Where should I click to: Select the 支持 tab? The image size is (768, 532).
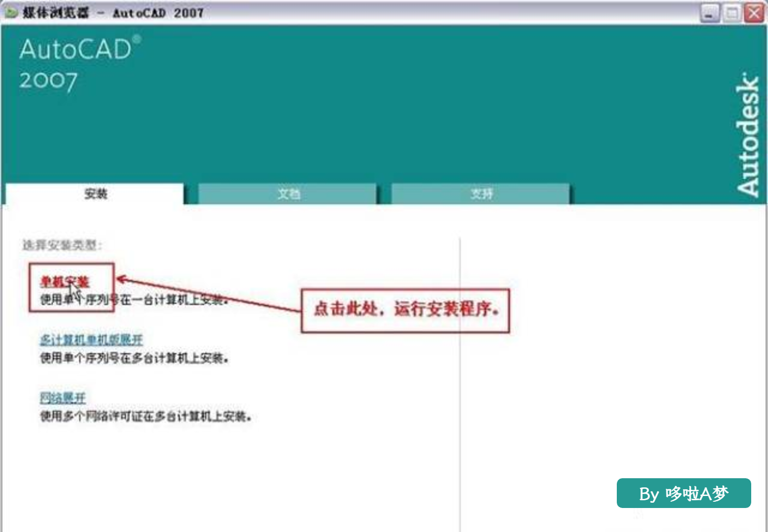480,194
